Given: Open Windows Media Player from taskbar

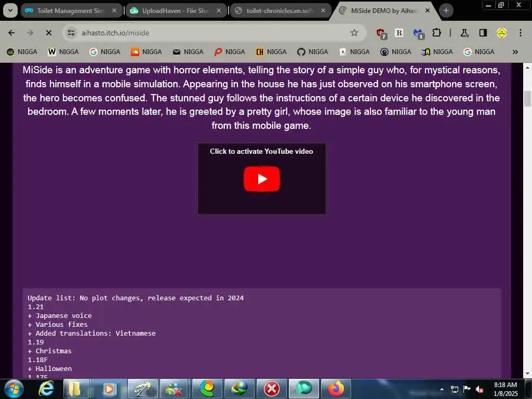Looking at the screenshot, I should click(x=109, y=389).
